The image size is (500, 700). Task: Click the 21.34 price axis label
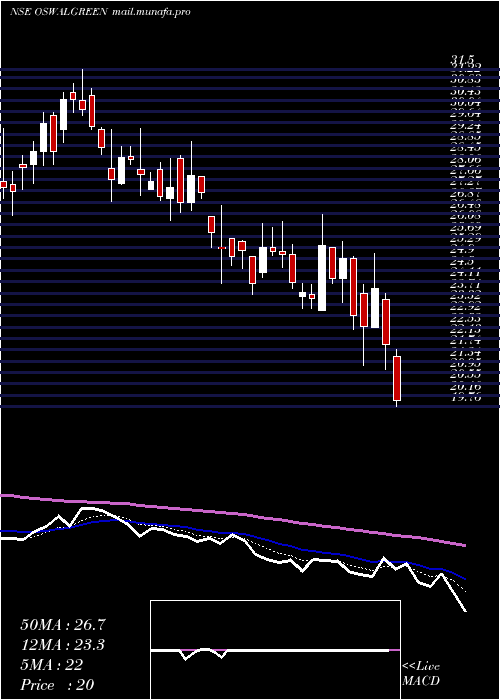click(465, 352)
